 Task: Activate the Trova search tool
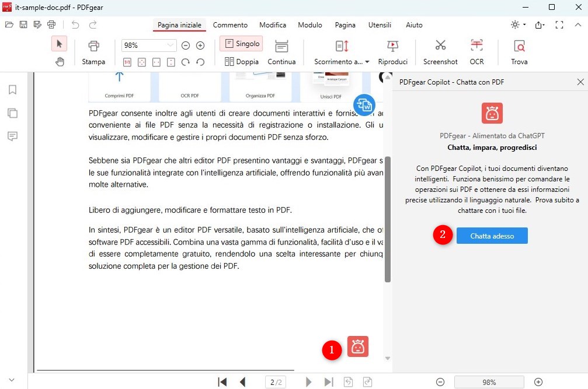pyautogui.click(x=519, y=51)
